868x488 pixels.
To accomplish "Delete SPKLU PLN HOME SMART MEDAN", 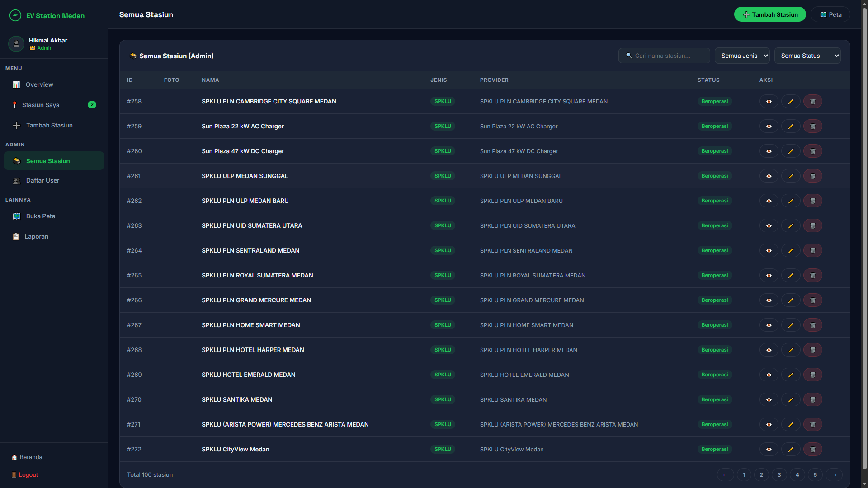I will (812, 325).
